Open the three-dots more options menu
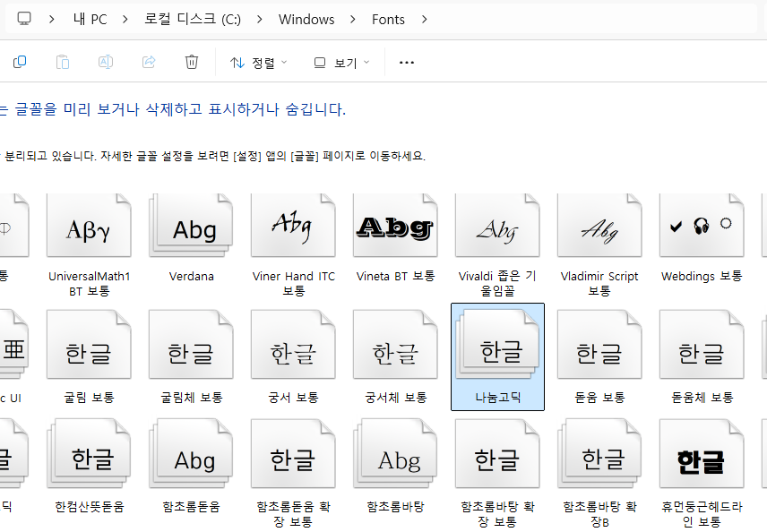This screenshot has width=767, height=532. coord(407,63)
